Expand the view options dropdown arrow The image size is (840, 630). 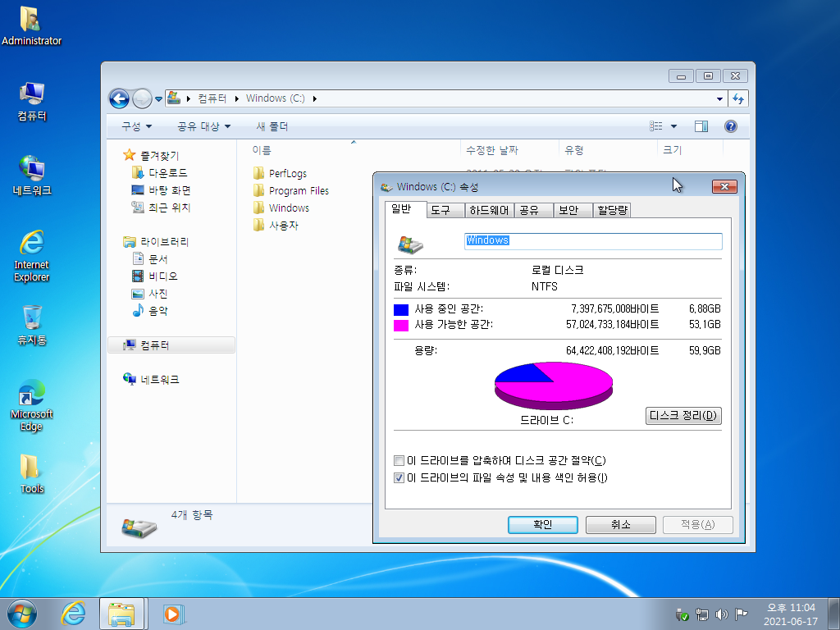[x=673, y=126]
